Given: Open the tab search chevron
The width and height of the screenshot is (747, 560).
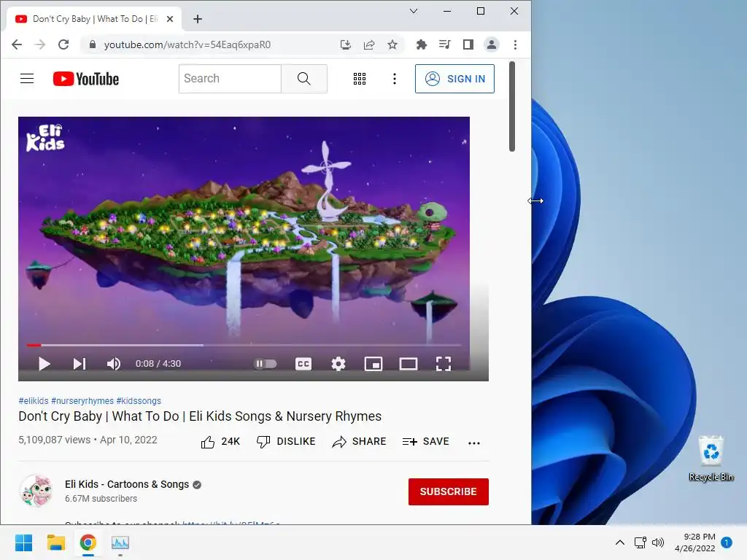Looking at the screenshot, I should 414,11.
